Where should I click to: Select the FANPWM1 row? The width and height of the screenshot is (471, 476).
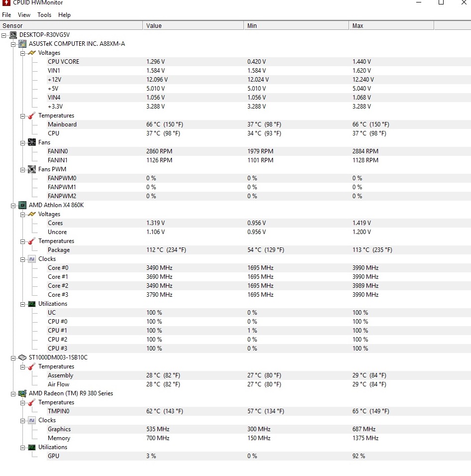[259, 187]
